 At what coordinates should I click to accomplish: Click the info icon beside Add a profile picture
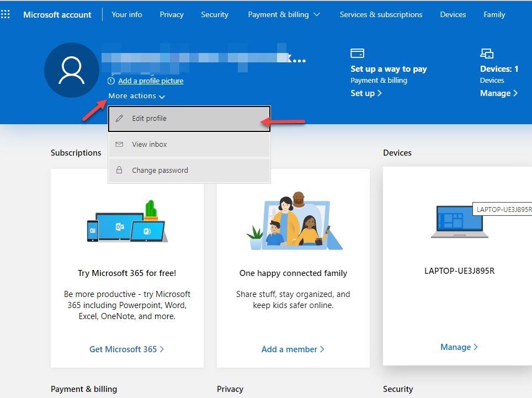pos(111,81)
